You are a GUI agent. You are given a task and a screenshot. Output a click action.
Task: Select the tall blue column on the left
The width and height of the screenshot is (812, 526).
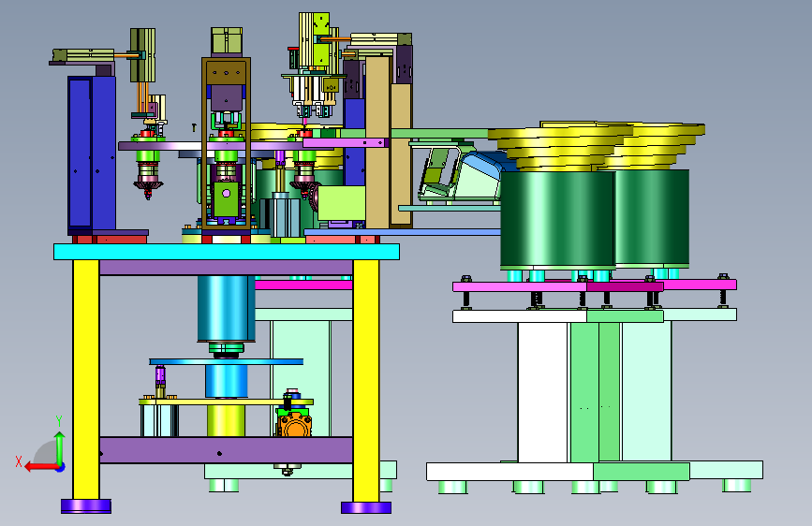click(92, 154)
